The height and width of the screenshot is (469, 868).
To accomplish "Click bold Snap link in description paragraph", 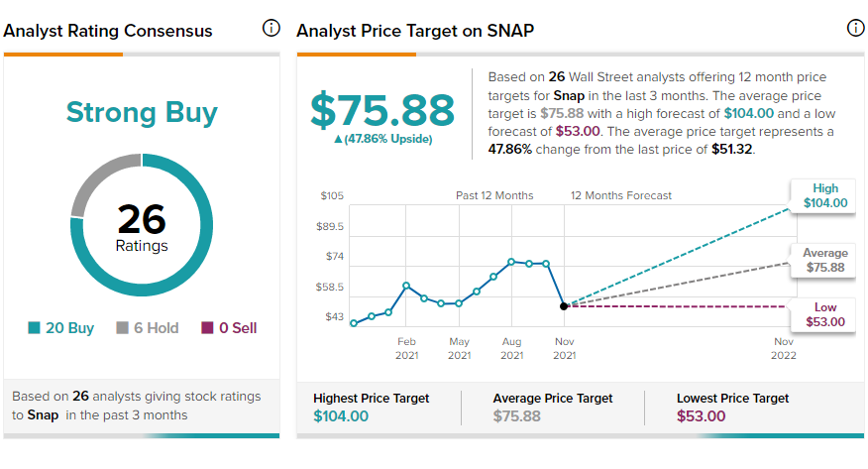I will 569,96.
